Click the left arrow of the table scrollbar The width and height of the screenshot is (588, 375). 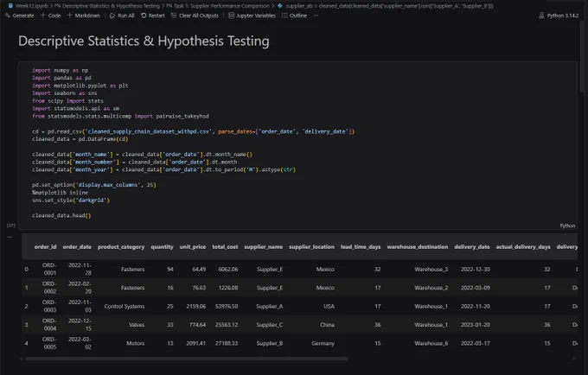(x=22, y=359)
